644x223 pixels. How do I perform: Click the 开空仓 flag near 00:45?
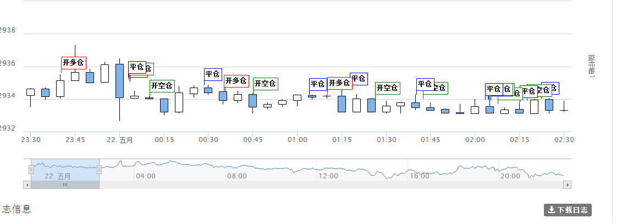click(265, 84)
